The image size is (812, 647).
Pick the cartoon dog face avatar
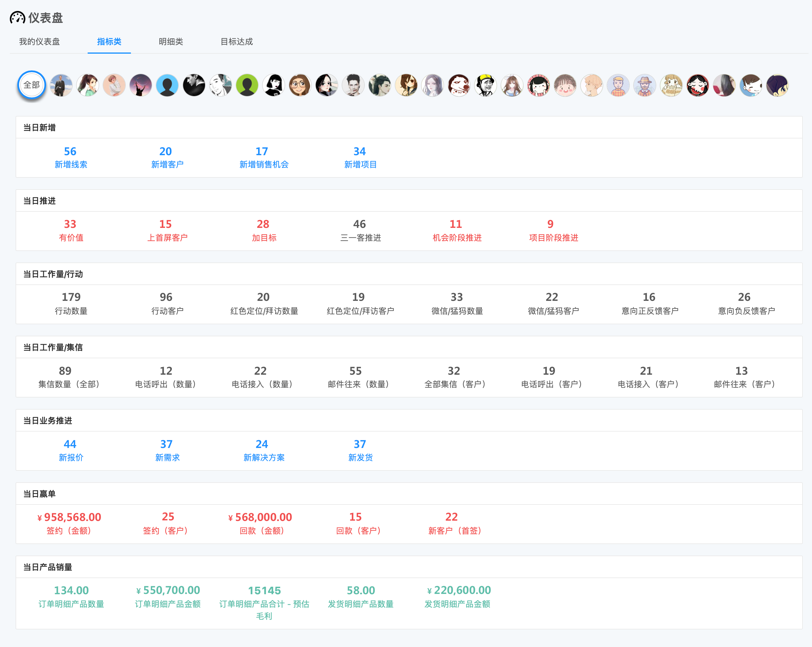(x=459, y=85)
